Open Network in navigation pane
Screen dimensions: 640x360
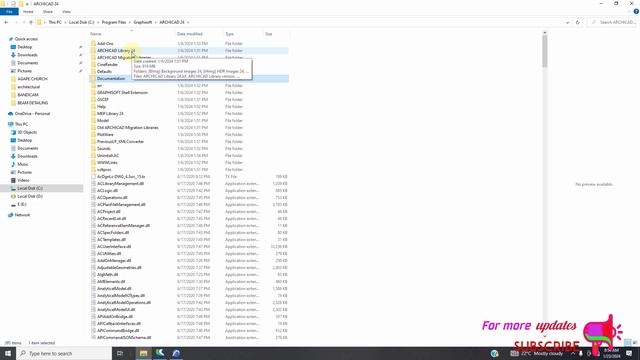pos(22,215)
